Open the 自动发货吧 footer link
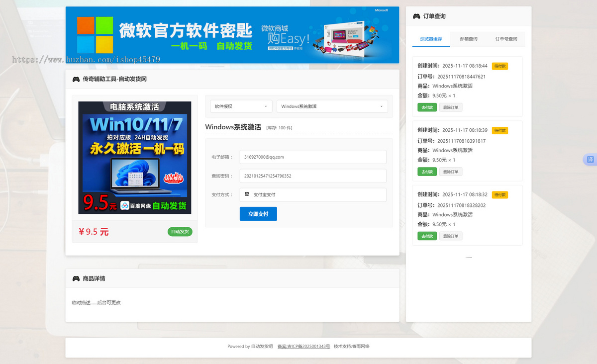 coord(262,347)
